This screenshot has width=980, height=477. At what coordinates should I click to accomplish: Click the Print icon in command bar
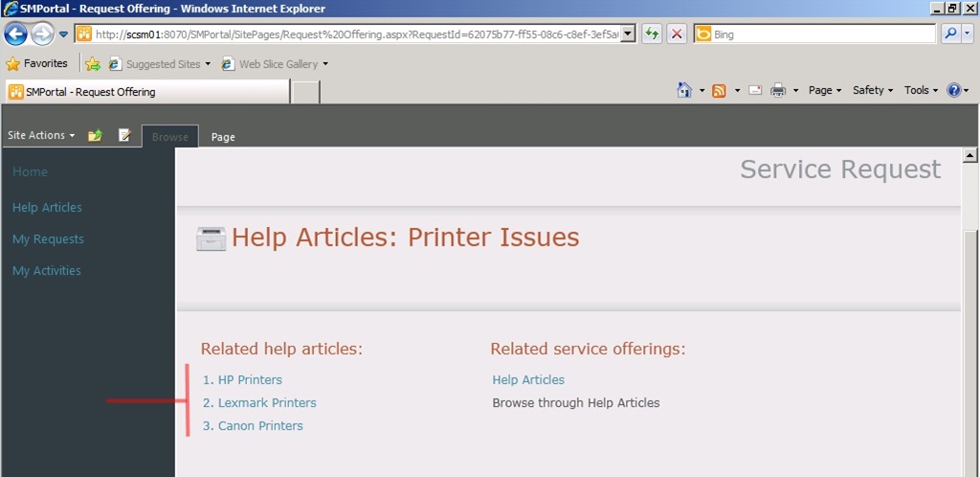(x=778, y=90)
